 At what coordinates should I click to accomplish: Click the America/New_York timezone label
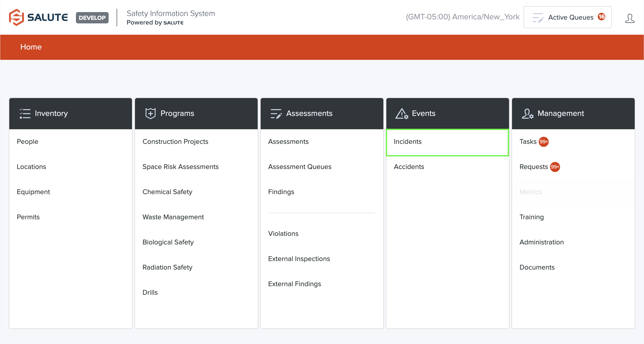pos(463,17)
